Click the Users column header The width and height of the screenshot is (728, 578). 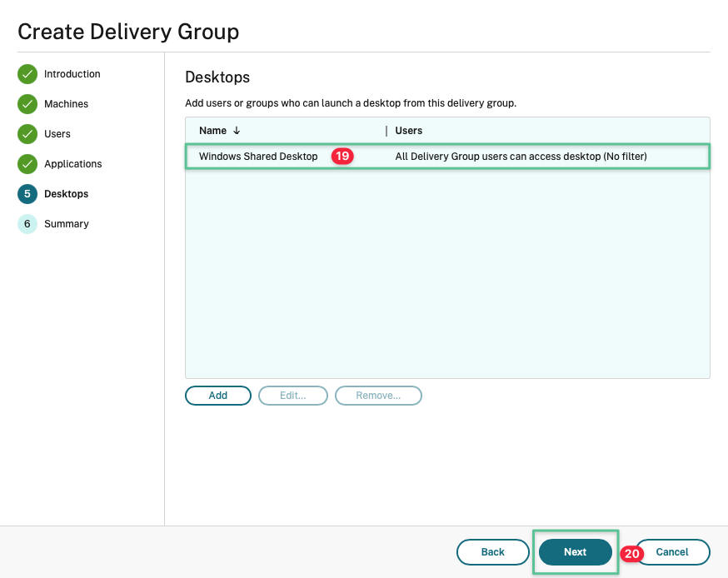tap(409, 131)
